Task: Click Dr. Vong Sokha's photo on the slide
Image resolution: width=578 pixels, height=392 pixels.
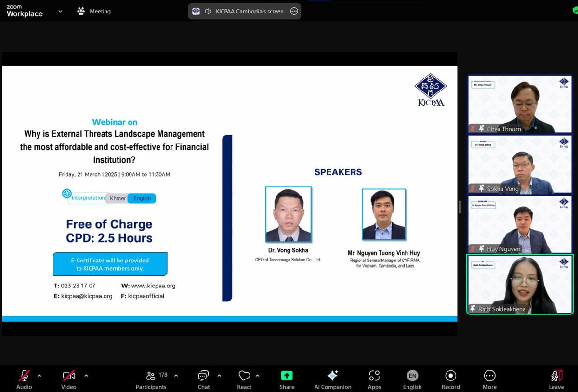Action: pyautogui.click(x=289, y=214)
